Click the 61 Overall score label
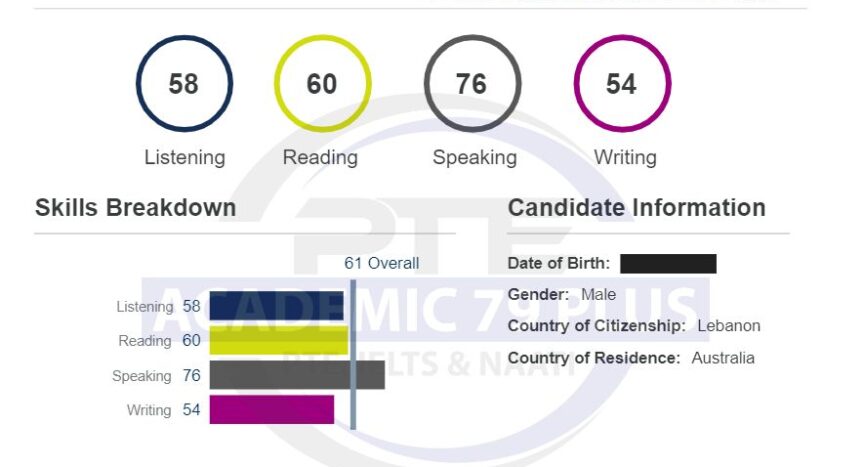The height and width of the screenshot is (467, 864). [382, 263]
